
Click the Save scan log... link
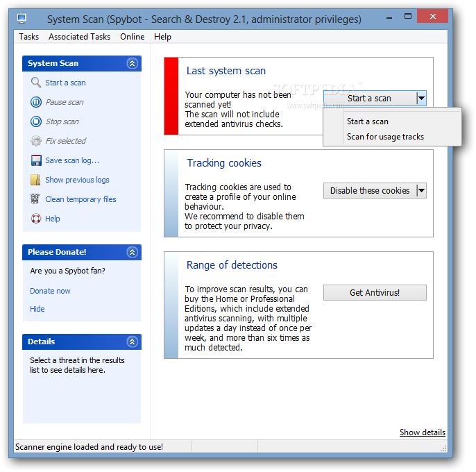[x=72, y=160]
